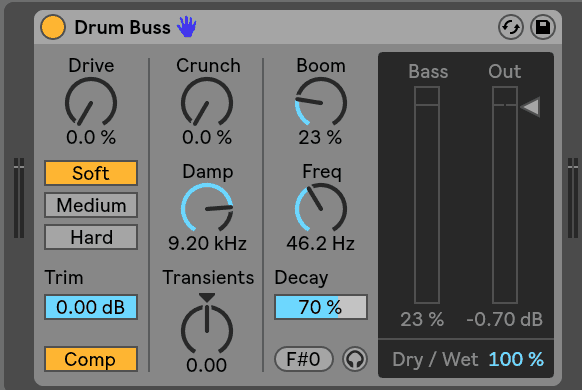Select the Soft drive type
This screenshot has height=390, width=582.
click(91, 173)
